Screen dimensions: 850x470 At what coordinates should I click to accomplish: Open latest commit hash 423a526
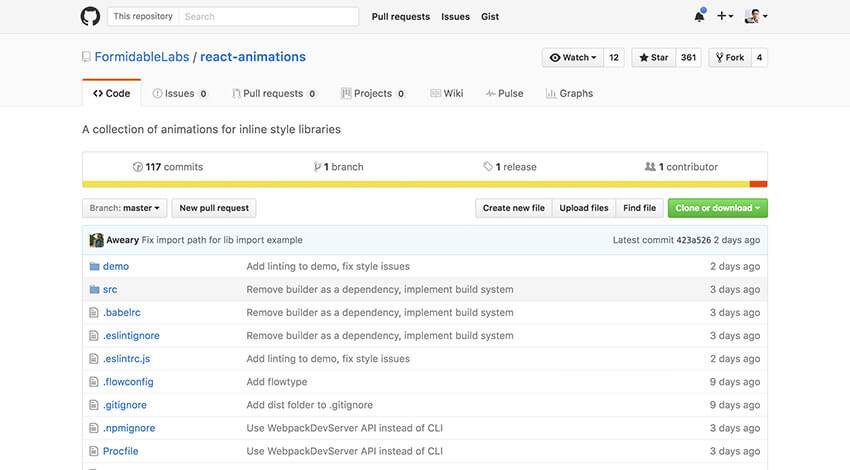point(693,240)
